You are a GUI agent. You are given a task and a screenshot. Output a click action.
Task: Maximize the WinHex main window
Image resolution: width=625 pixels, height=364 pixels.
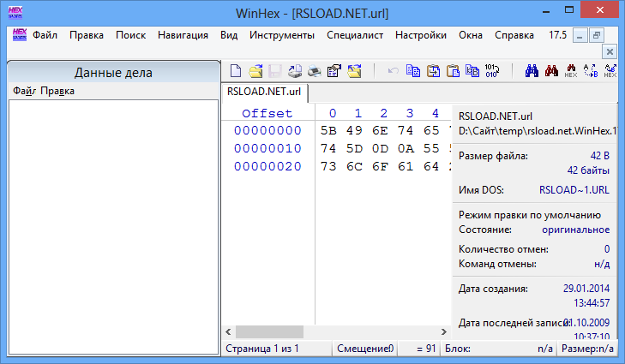click(x=569, y=10)
